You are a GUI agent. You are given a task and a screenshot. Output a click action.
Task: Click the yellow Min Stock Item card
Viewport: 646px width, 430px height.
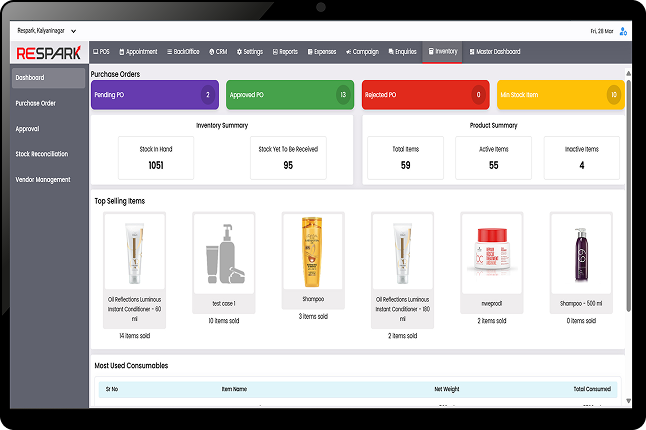pyautogui.click(x=560, y=95)
